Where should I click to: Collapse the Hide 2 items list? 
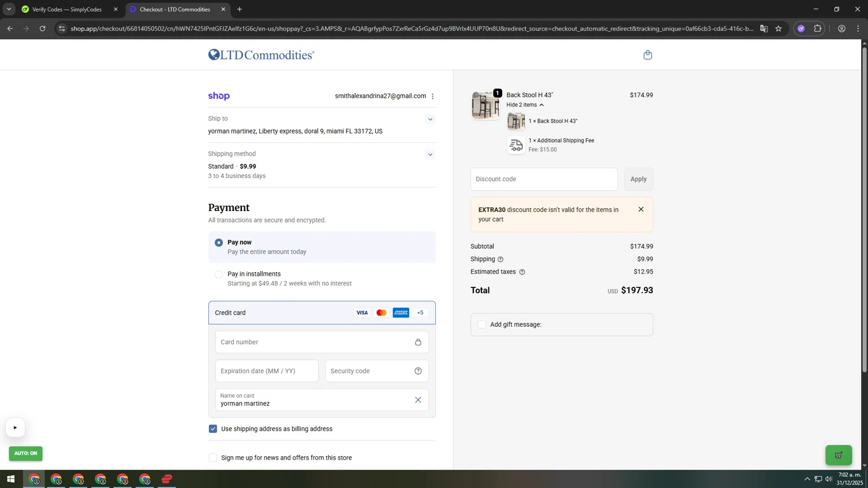(524, 105)
